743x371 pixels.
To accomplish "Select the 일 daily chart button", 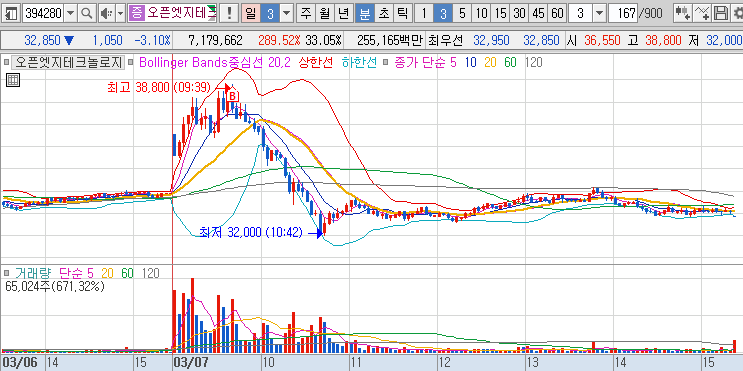I will (250, 13).
